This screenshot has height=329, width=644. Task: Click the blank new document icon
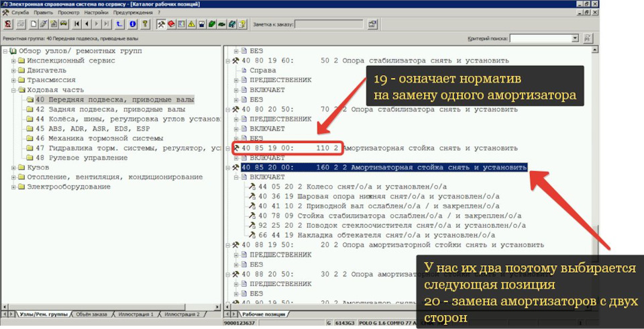[x=34, y=24]
